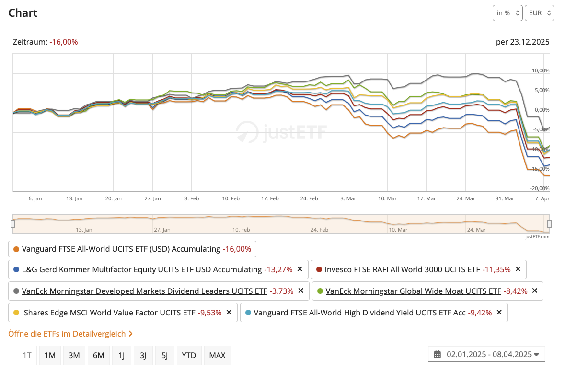
Task: Open the 'in %' display dropdown
Action: (507, 13)
